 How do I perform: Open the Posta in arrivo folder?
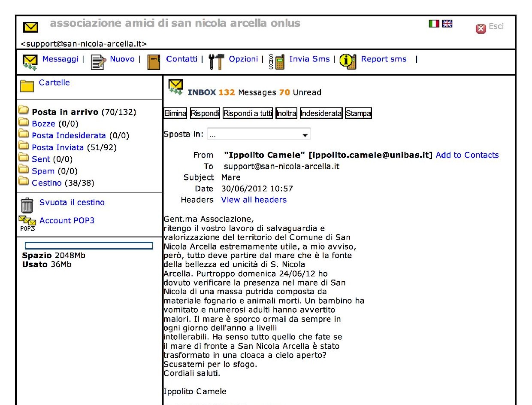(x=65, y=113)
